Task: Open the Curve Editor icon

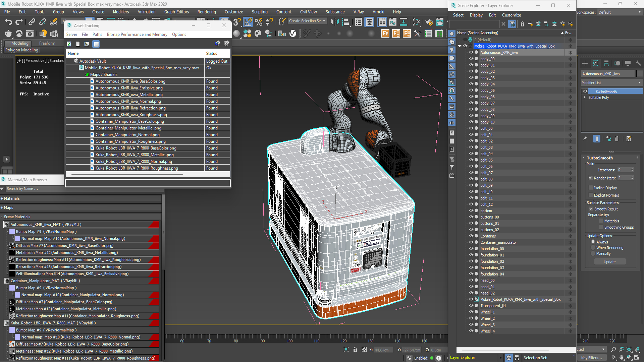Action: tap(393, 22)
